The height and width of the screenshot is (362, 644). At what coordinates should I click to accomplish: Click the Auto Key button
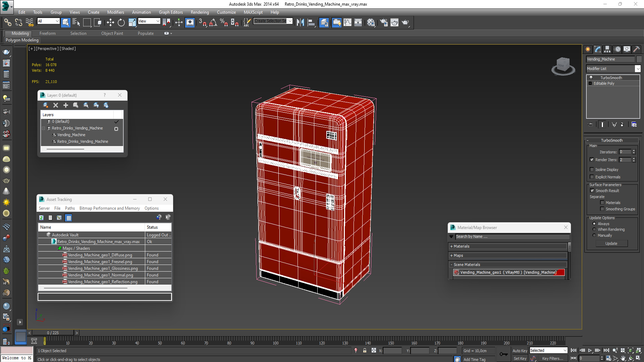pos(520,351)
